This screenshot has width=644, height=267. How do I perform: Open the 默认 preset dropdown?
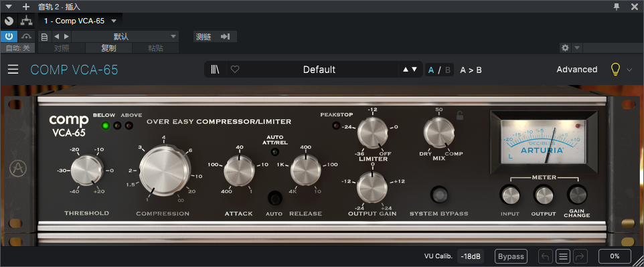point(125,37)
